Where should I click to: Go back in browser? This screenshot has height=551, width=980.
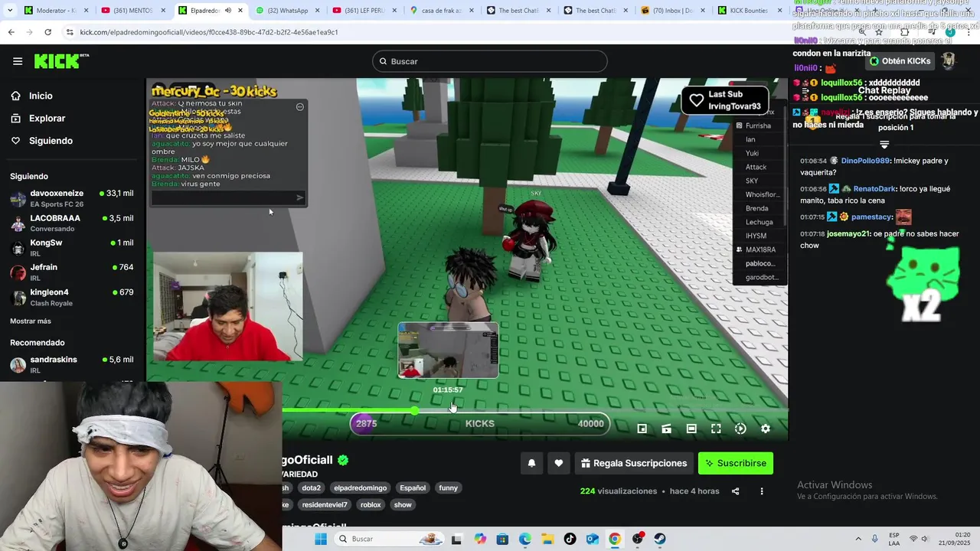click(x=11, y=32)
